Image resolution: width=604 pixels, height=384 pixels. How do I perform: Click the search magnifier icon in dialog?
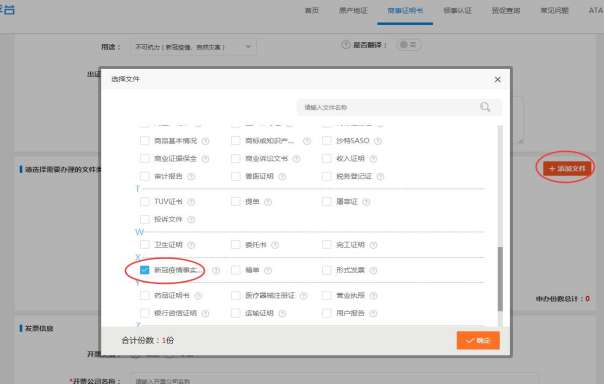click(485, 107)
